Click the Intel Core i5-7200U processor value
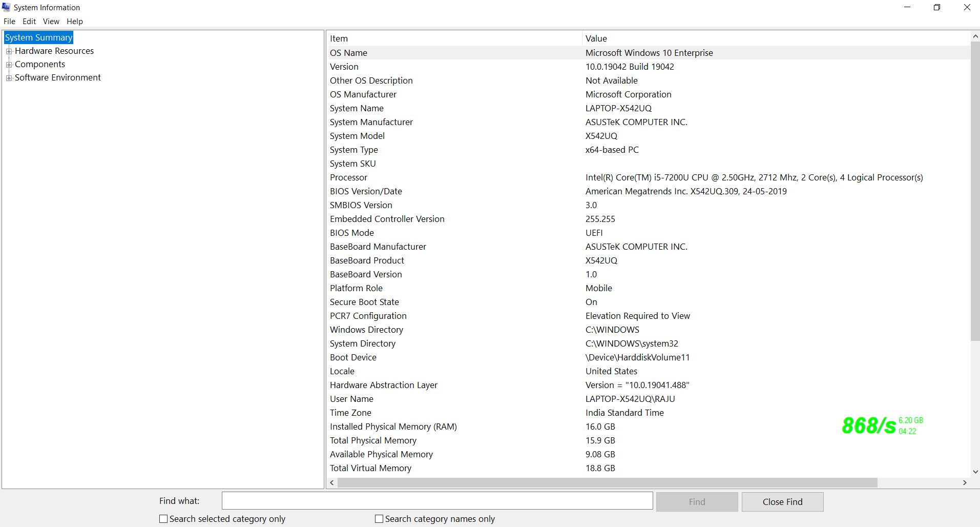980x527 pixels. click(754, 177)
